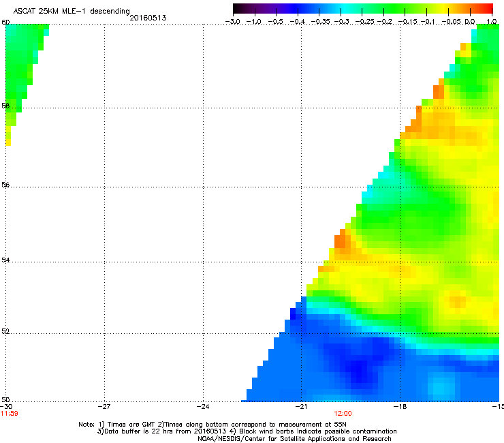Select the '-0.4' colorbar tick label
Viewport: 504px width, 443px height.
coord(298,22)
